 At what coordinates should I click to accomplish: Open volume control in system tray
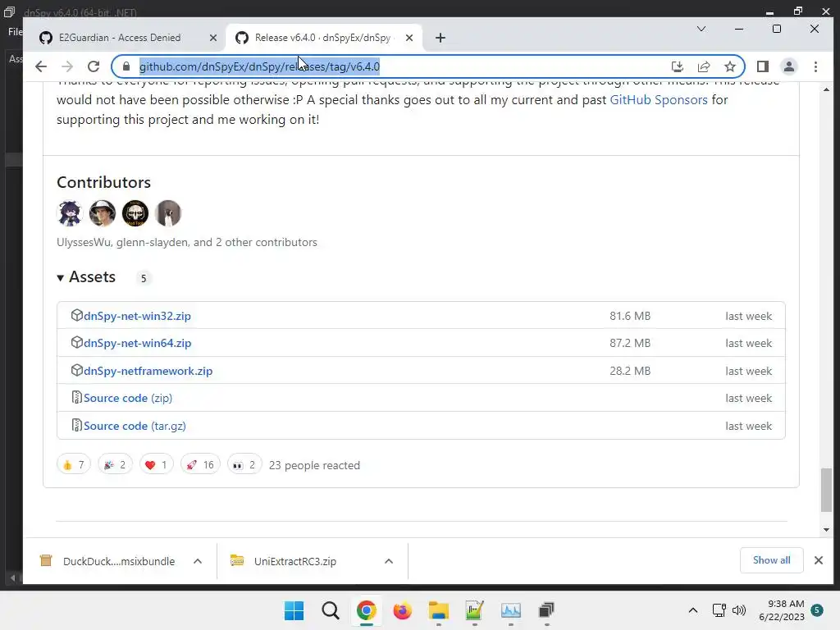click(x=739, y=610)
